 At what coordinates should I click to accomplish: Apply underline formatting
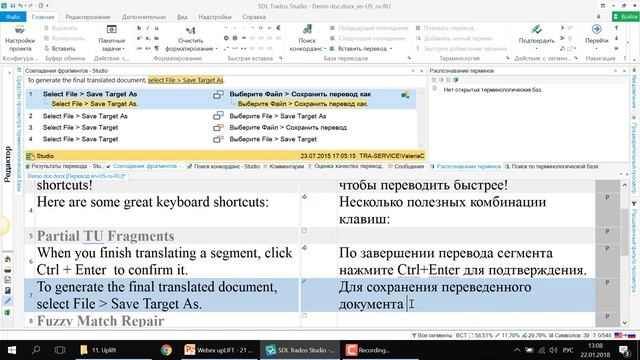point(156,28)
